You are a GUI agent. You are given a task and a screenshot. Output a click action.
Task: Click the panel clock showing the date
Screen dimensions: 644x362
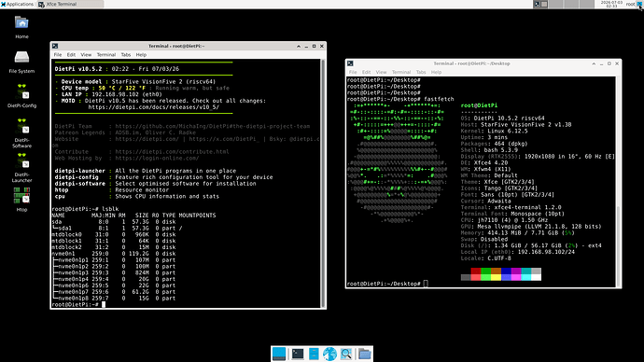pos(611,4)
